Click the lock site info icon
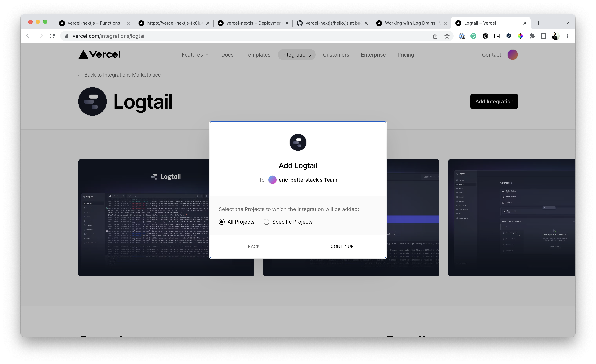The image size is (596, 364). click(67, 36)
